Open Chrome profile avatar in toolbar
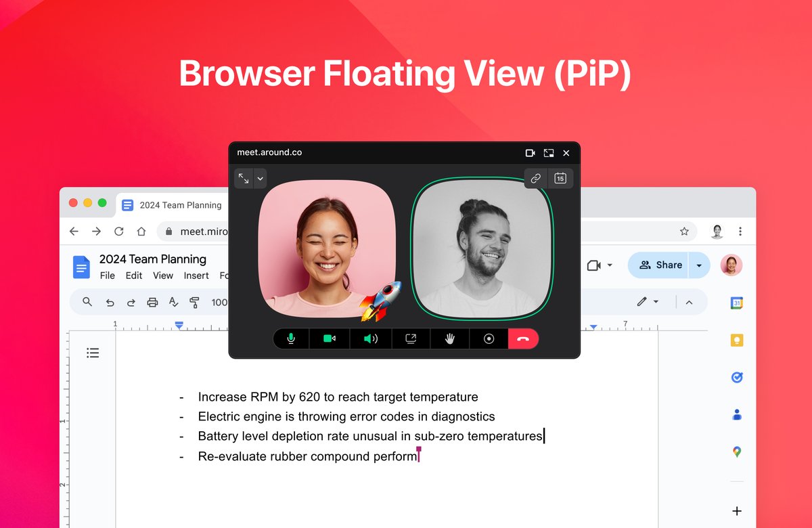Screen dimensions: 812x528 coord(717,232)
